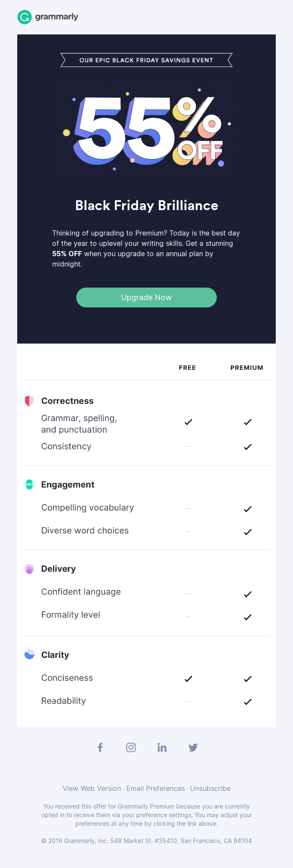Click the 55% OFF banner graphic

click(146, 130)
